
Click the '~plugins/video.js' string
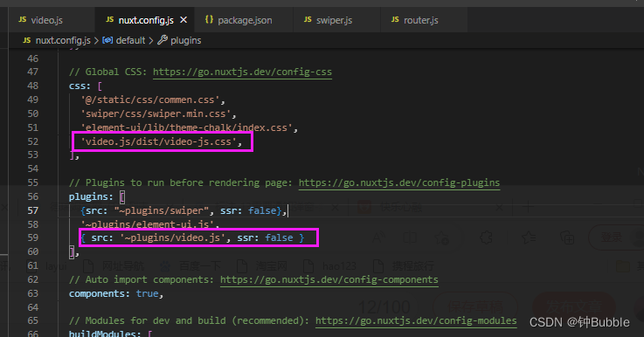pos(172,237)
